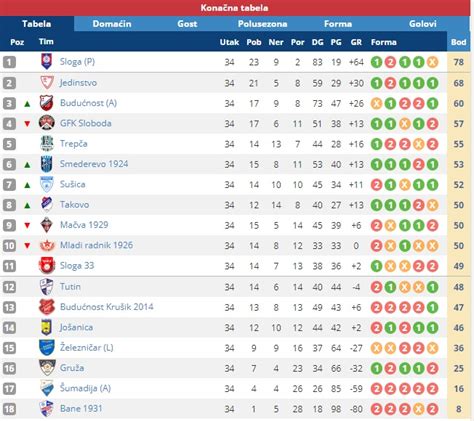Click the Sloga 33 red crest
Image resolution: width=474 pixels, height=421 pixels.
47,266
